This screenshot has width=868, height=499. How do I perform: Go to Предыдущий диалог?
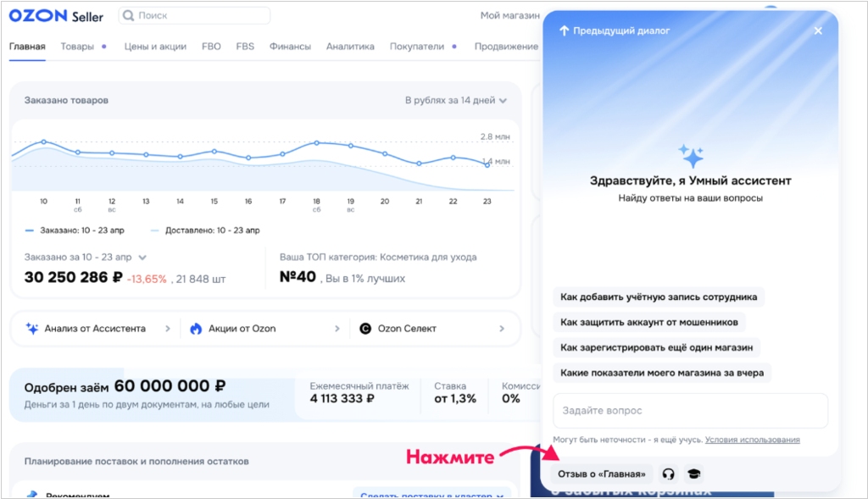[614, 31]
